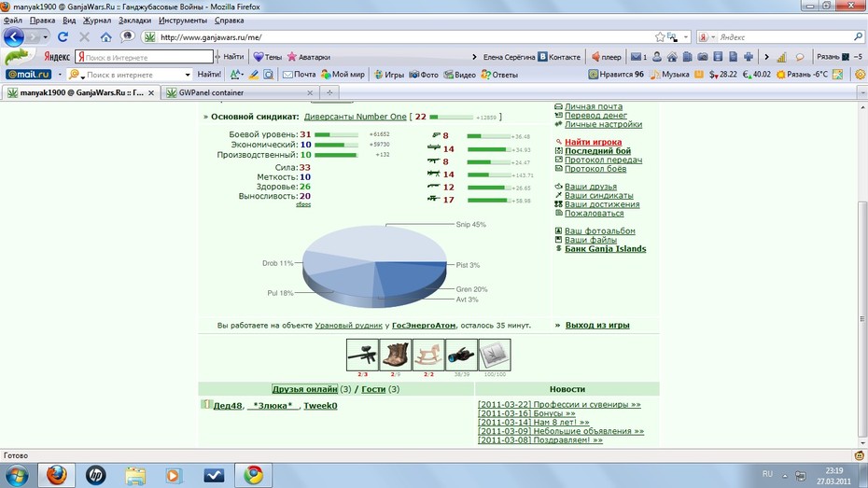Open news Профессии и сувениры link
Screen dimensions: 868x488
[559, 404]
